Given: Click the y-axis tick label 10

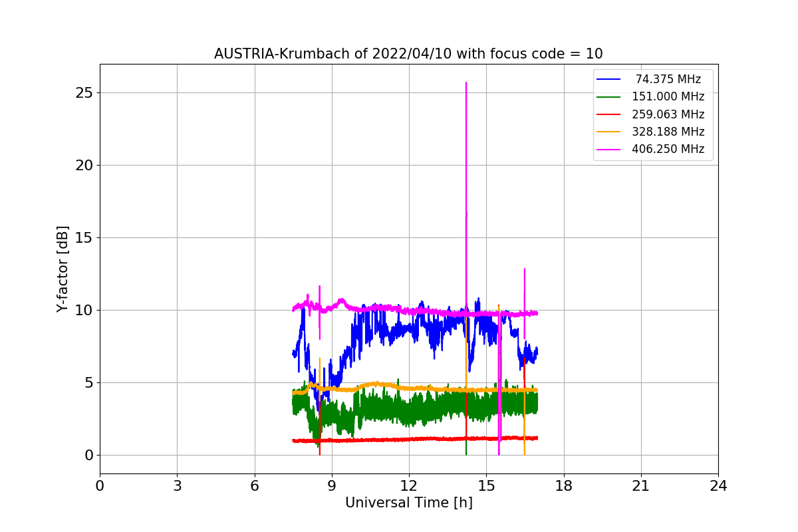Looking at the screenshot, I should pyautogui.click(x=84, y=310).
